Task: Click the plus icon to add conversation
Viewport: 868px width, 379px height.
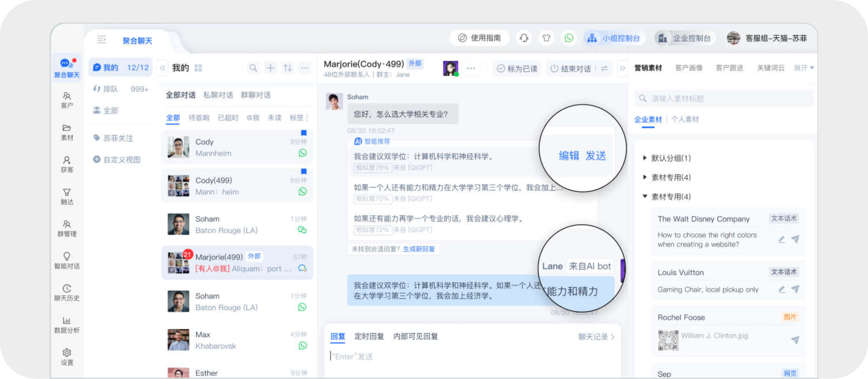Action: pos(270,68)
